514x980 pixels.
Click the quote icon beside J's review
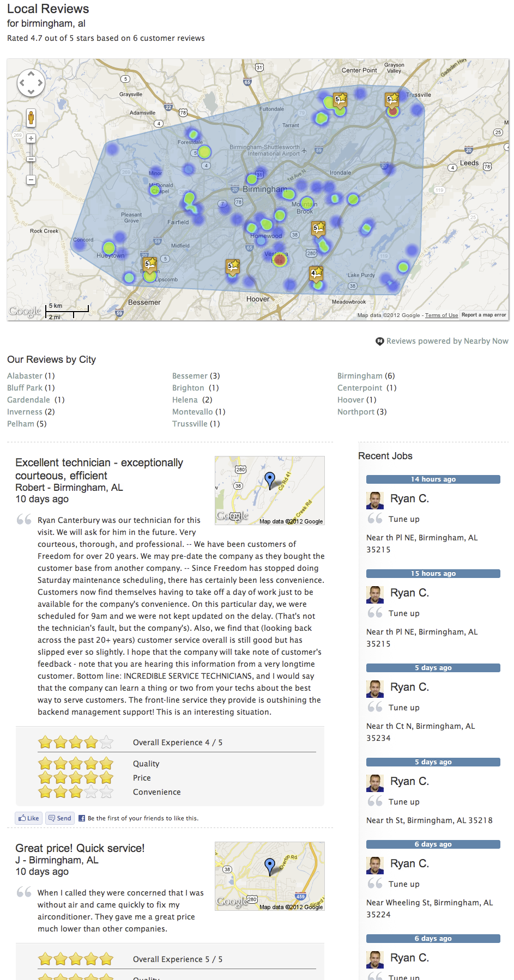click(24, 892)
